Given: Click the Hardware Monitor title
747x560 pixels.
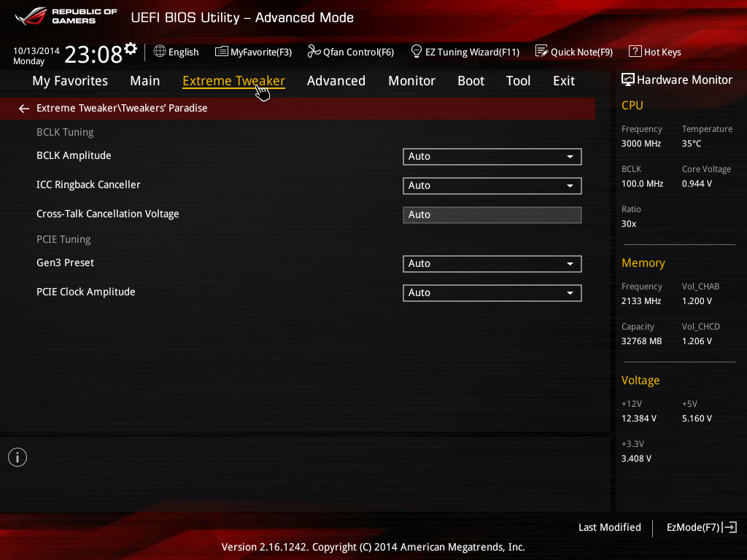Looking at the screenshot, I should (x=684, y=79).
